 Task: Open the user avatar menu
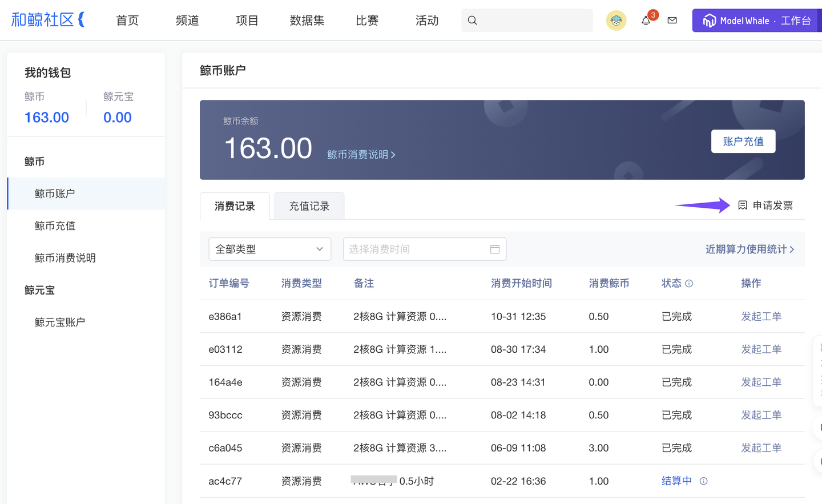point(616,21)
